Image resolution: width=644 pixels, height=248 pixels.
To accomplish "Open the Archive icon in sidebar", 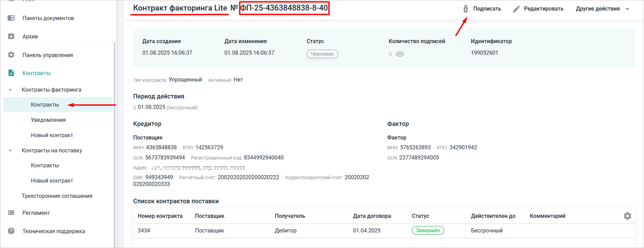I will (x=11, y=36).
